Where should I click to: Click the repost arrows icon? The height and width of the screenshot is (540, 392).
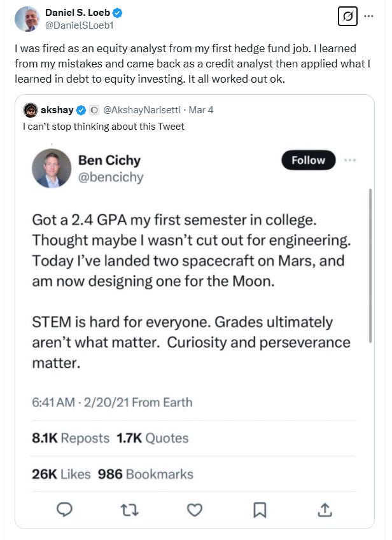tap(130, 509)
